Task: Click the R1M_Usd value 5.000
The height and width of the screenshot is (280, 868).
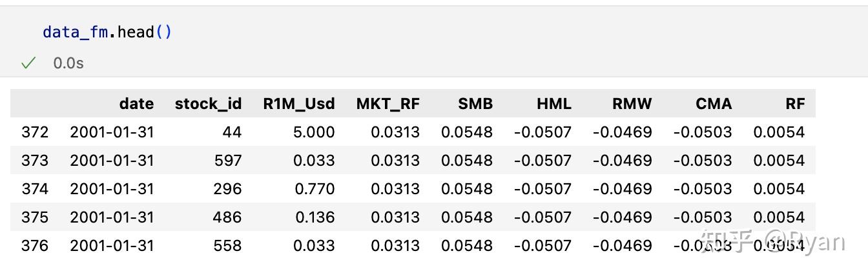Action: 314,132
